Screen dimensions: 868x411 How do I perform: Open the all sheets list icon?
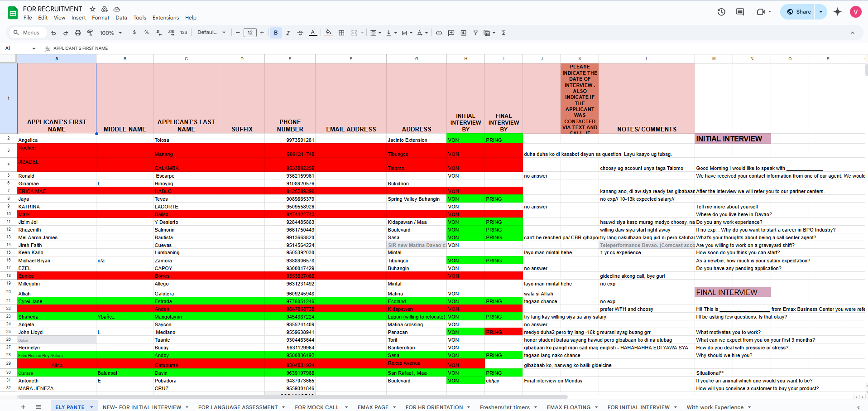pyautogui.click(x=38, y=407)
